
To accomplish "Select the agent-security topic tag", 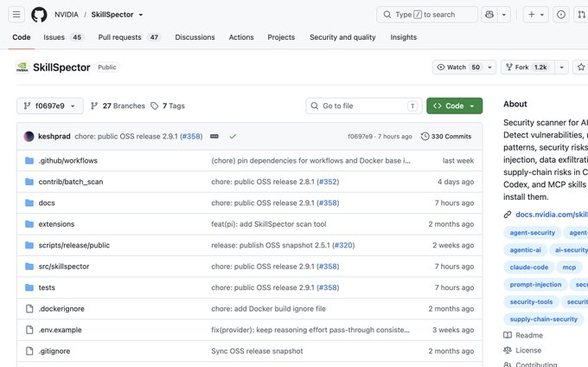I will pyautogui.click(x=532, y=233).
